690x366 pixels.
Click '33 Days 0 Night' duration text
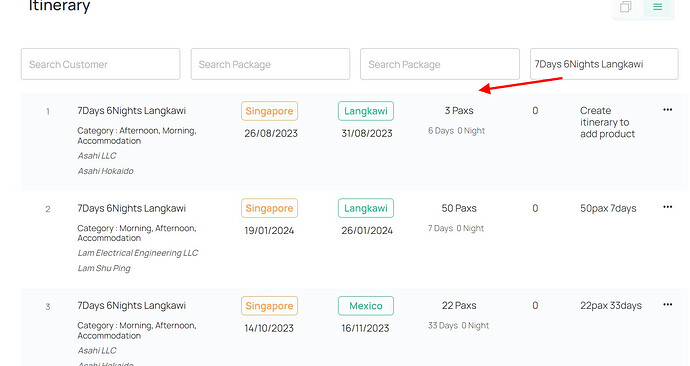pyautogui.click(x=458, y=326)
